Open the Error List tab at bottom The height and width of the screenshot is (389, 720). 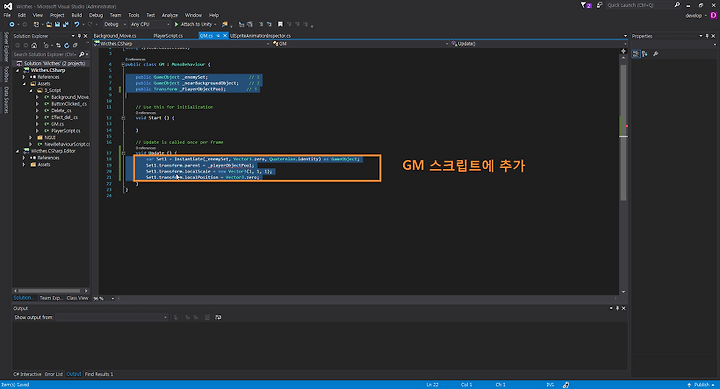pyautogui.click(x=54, y=374)
